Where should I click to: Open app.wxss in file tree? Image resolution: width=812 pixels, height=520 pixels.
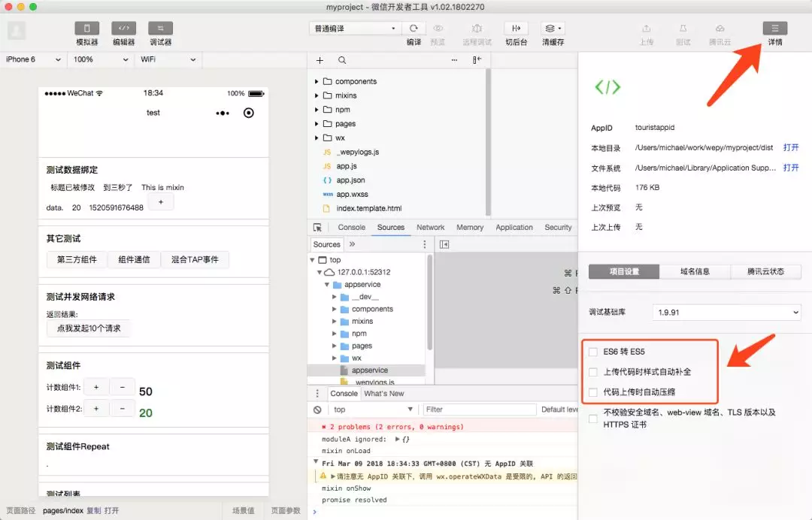click(352, 195)
